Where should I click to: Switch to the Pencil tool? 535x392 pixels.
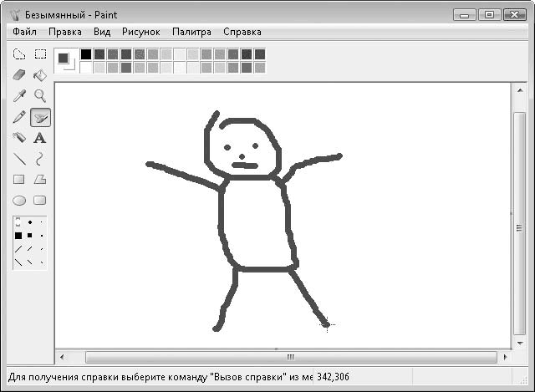click(19, 117)
